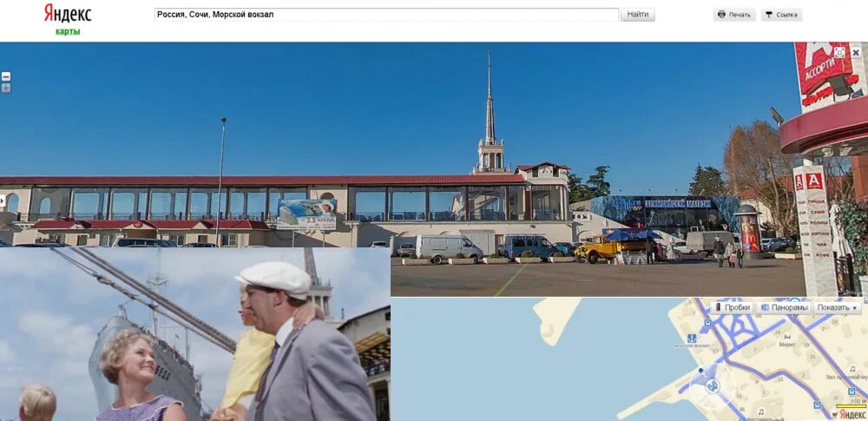Zoom out the panorama with the minus icon
The width and height of the screenshot is (868, 421).
[x=6, y=76]
